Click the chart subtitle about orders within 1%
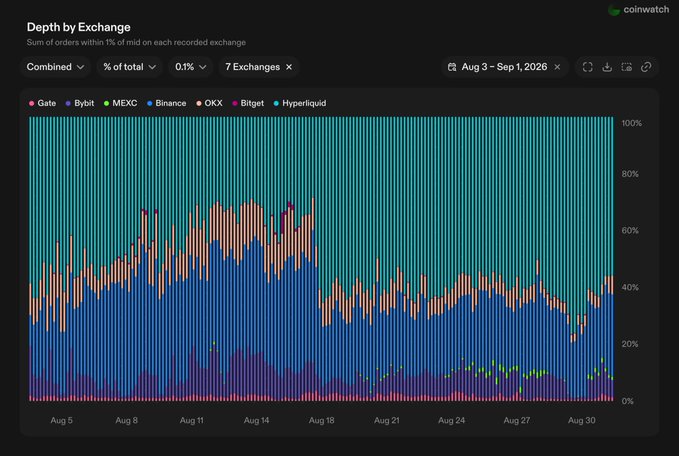679x456 pixels. click(136, 42)
